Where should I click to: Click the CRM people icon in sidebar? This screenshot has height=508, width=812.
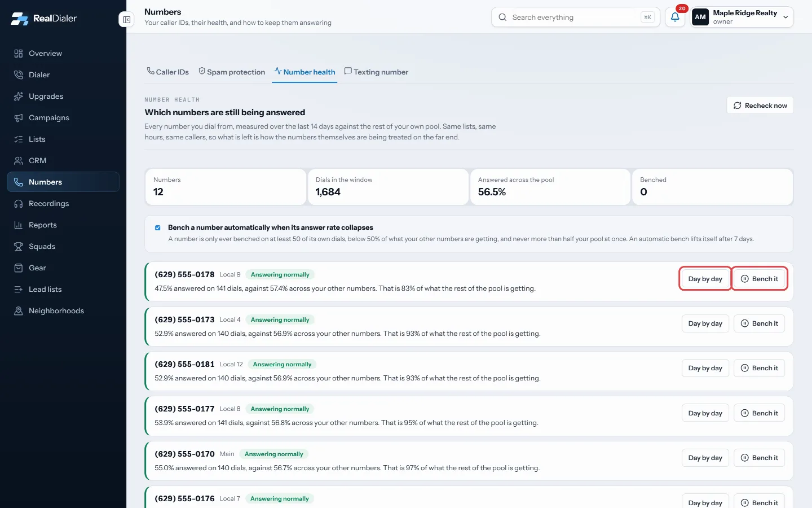(19, 161)
